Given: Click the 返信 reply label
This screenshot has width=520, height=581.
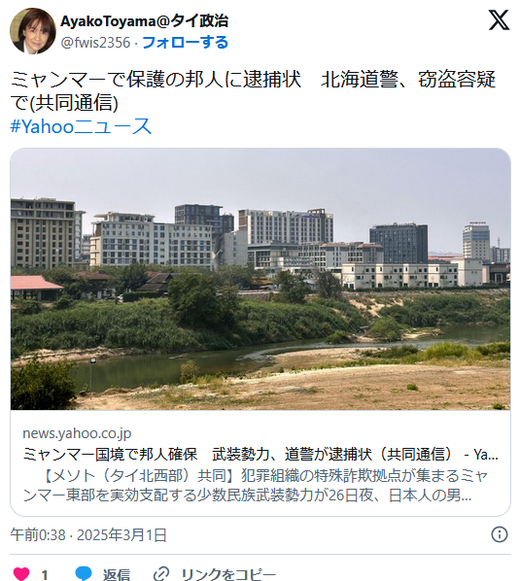Looking at the screenshot, I should coord(116,574).
